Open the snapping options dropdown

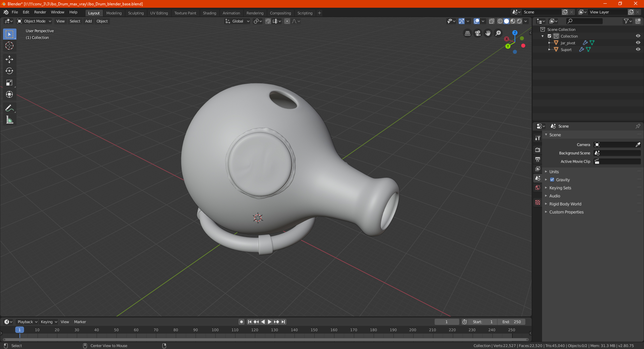point(277,21)
